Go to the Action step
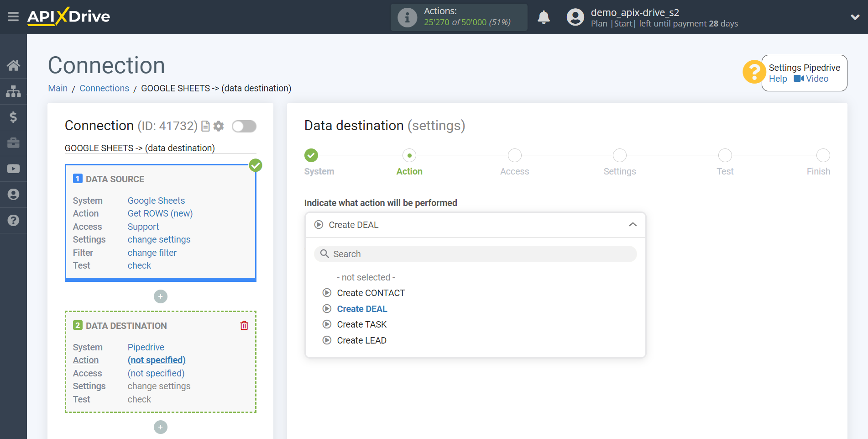 (409, 155)
